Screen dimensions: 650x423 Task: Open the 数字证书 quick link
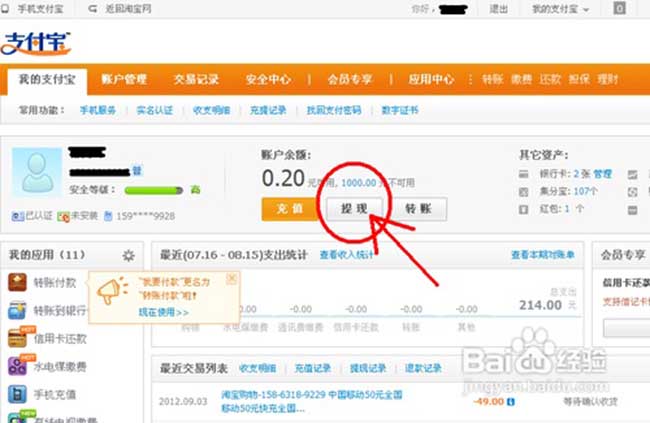[400, 110]
